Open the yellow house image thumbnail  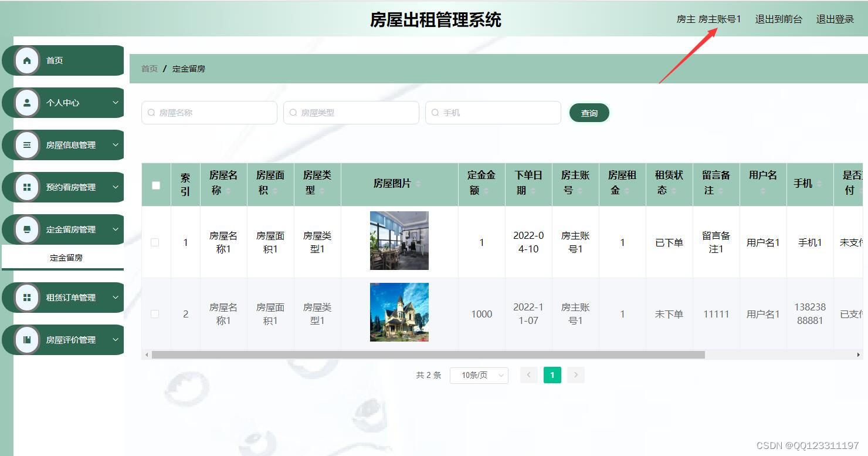(399, 312)
